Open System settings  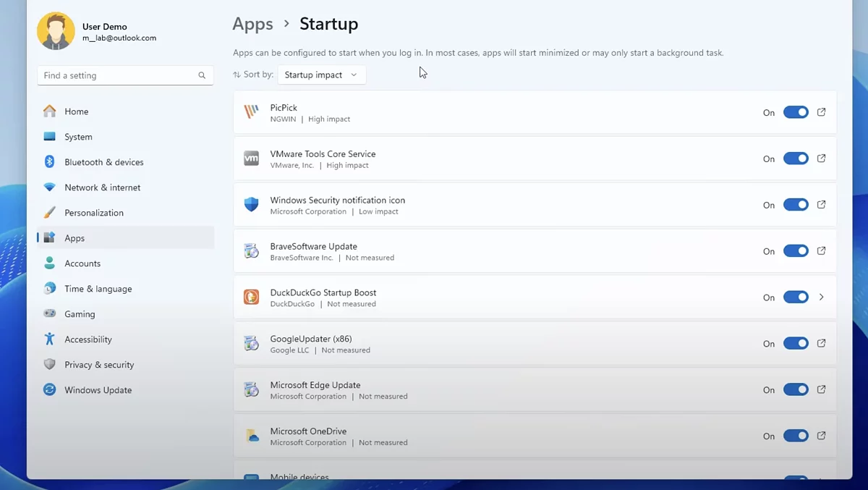[126, 137]
